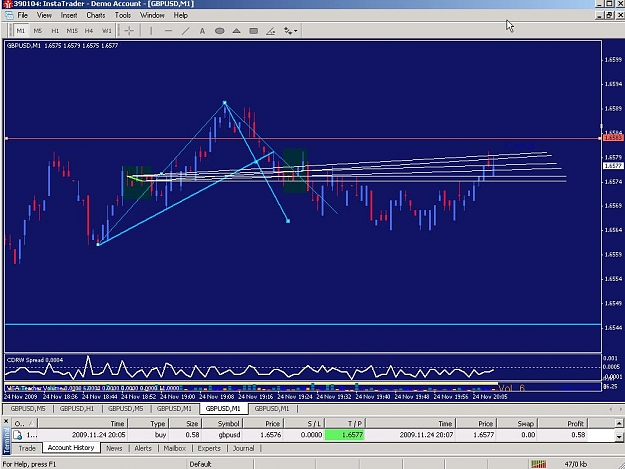Select the red horizontal line price label 1.6583
625x469 pixels.
pos(613,138)
